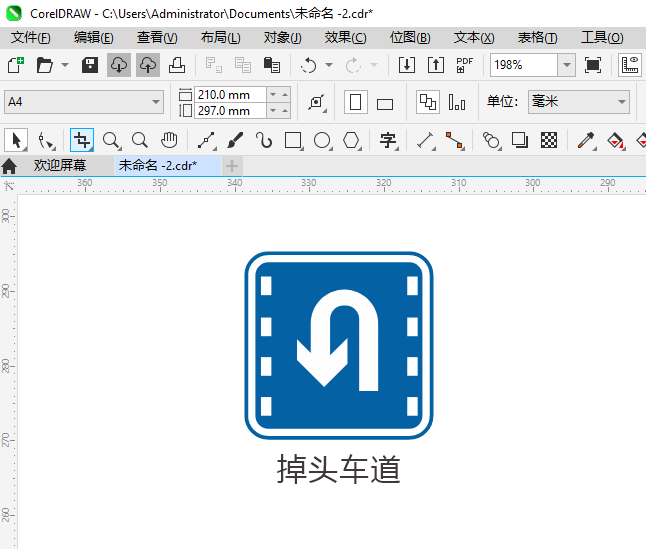Select the Shape edit tool
Image resolution: width=646 pixels, height=549 pixels.
(x=46, y=140)
